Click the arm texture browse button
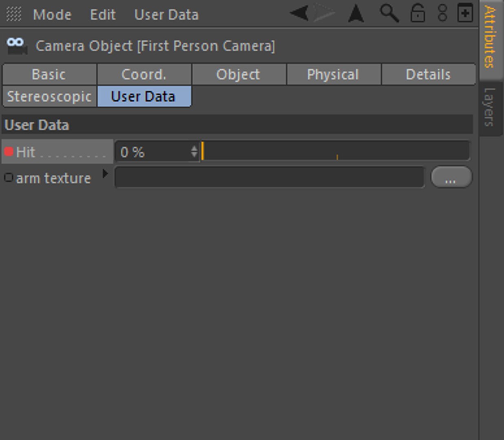 point(451,178)
